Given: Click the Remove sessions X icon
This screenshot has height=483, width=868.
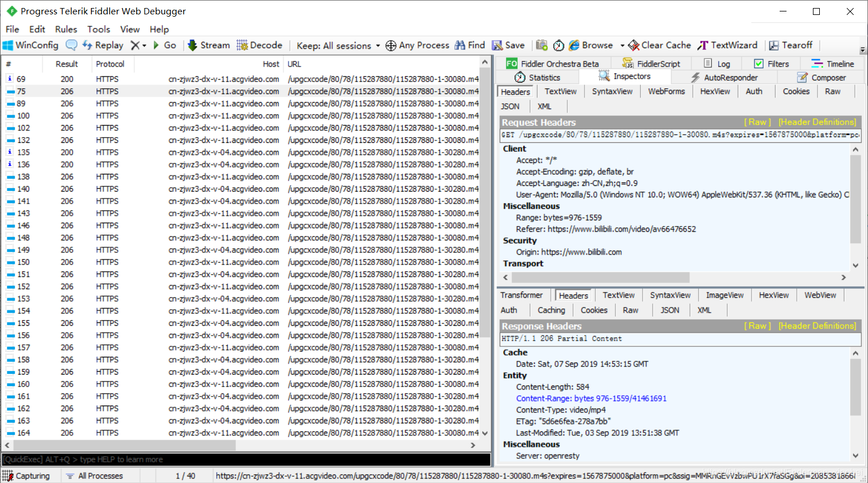Looking at the screenshot, I should [135, 45].
